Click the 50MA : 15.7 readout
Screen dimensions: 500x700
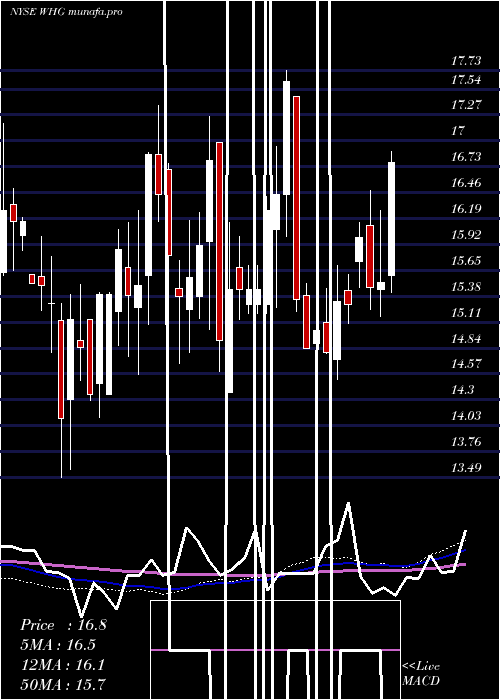63,684
